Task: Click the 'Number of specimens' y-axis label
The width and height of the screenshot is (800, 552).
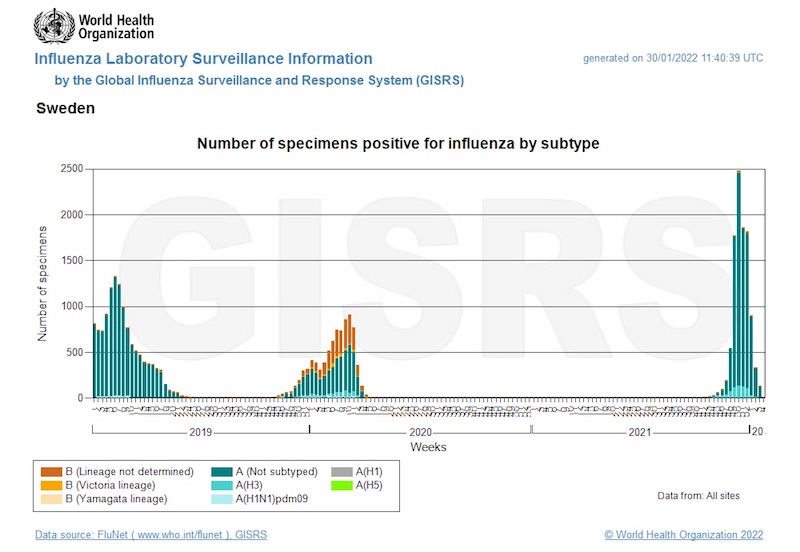Action: tap(42, 284)
